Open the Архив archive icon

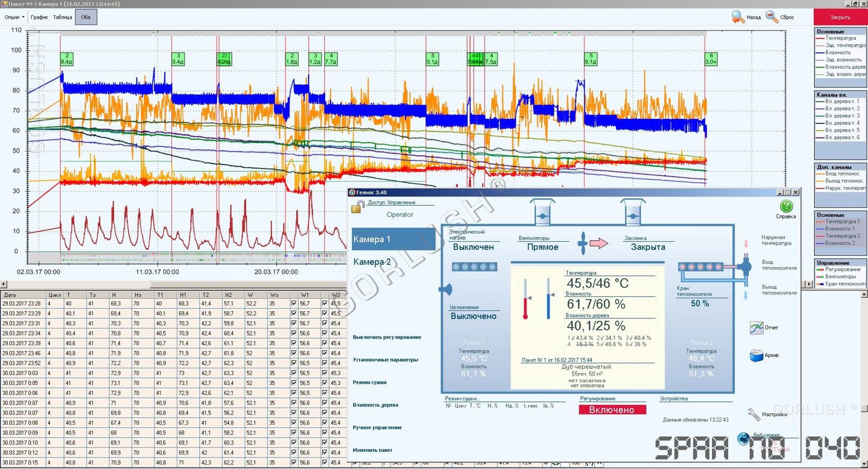point(756,355)
